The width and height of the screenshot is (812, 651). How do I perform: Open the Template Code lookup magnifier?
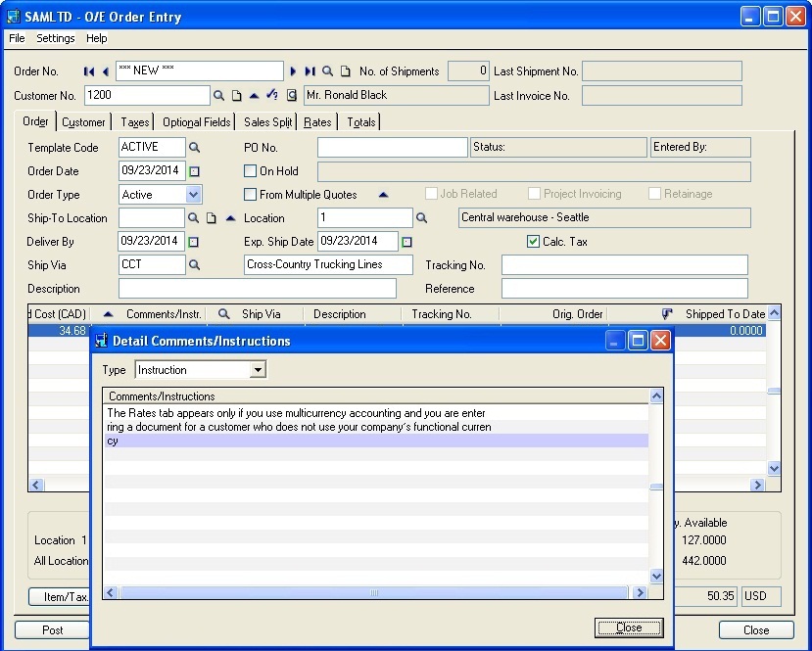(x=194, y=148)
